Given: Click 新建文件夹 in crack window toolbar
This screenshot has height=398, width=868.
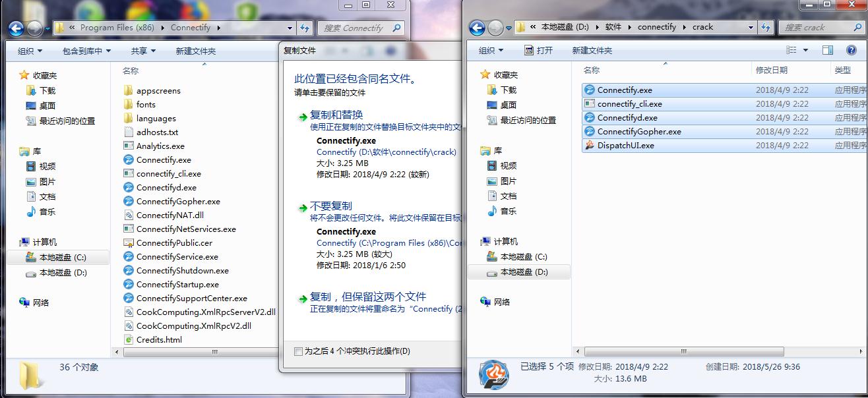Looking at the screenshot, I should coord(592,50).
